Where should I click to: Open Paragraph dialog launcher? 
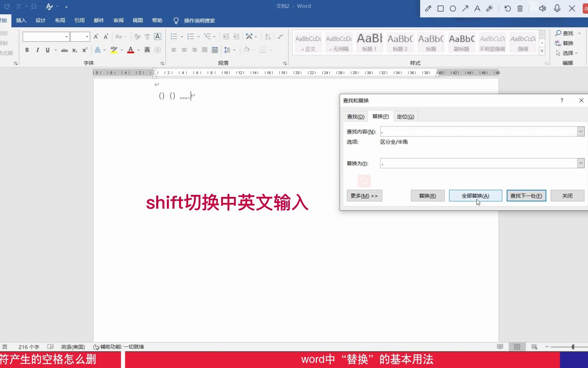coord(285,63)
